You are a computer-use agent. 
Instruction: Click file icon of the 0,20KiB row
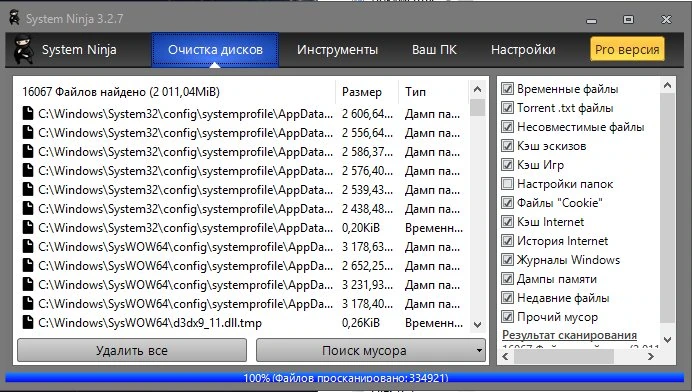28,227
